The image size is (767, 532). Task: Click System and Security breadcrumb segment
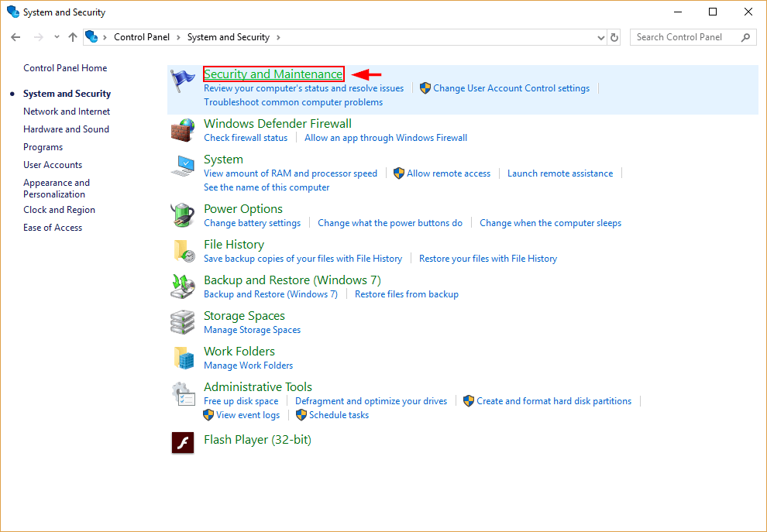[x=229, y=37]
